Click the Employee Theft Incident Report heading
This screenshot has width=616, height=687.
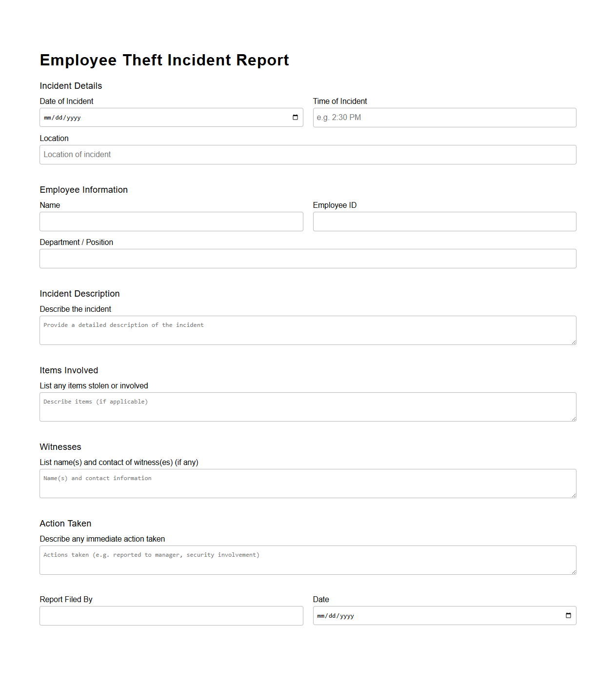point(164,60)
